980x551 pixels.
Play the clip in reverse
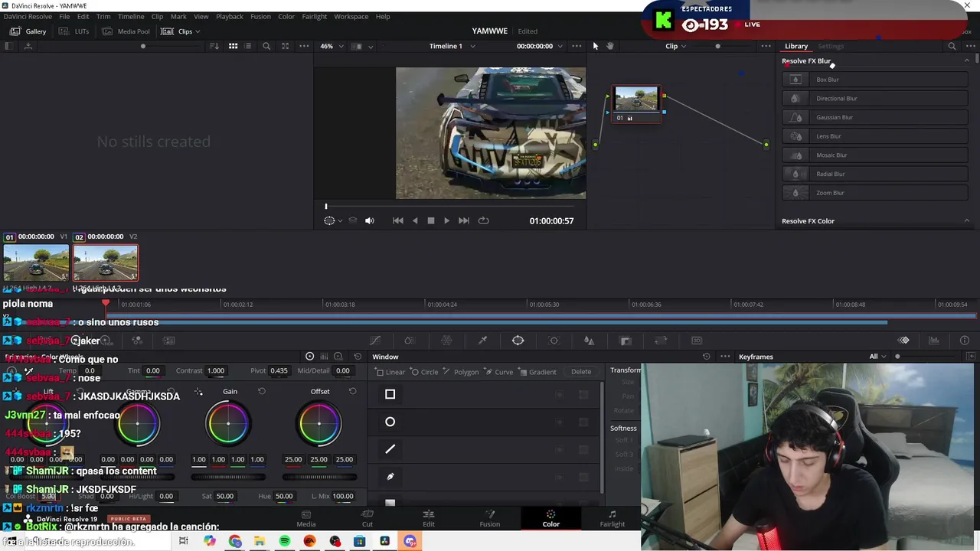(x=415, y=220)
